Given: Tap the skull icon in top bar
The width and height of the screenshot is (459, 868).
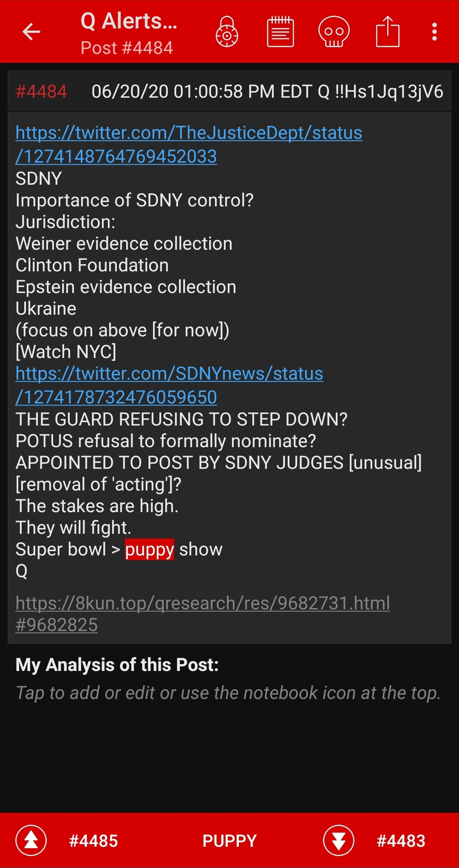Looking at the screenshot, I should 334,32.
